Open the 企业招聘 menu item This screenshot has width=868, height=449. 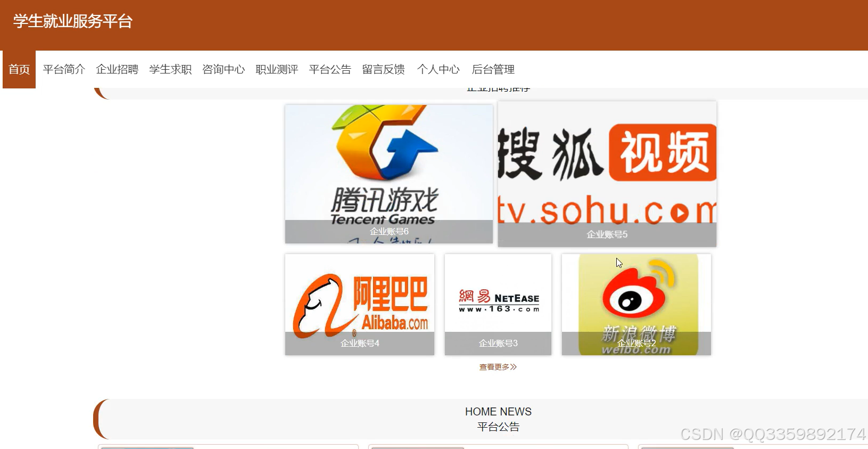click(117, 69)
